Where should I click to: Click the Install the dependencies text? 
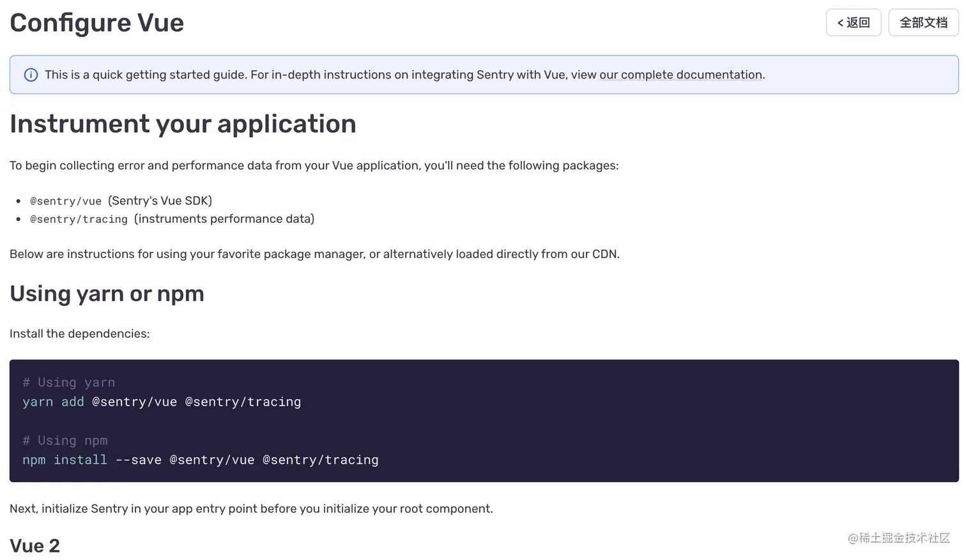pyautogui.click(x=80, y=334)
